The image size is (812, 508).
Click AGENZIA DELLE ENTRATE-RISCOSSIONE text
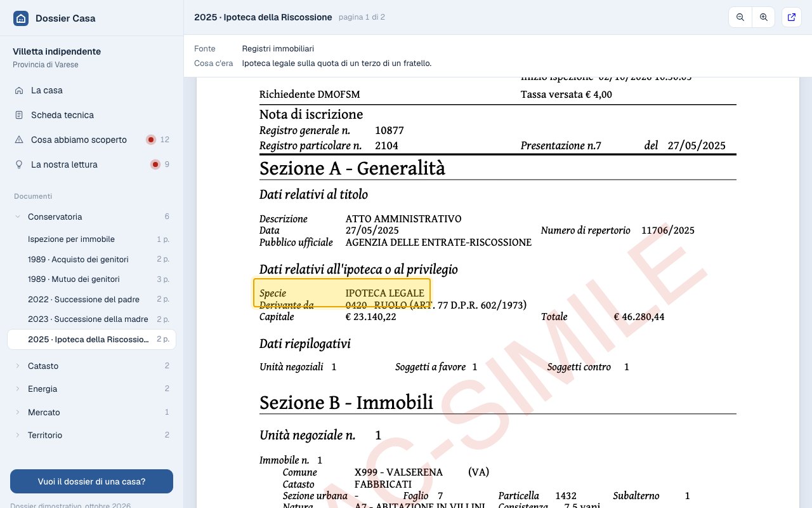(x=438, y=243)
